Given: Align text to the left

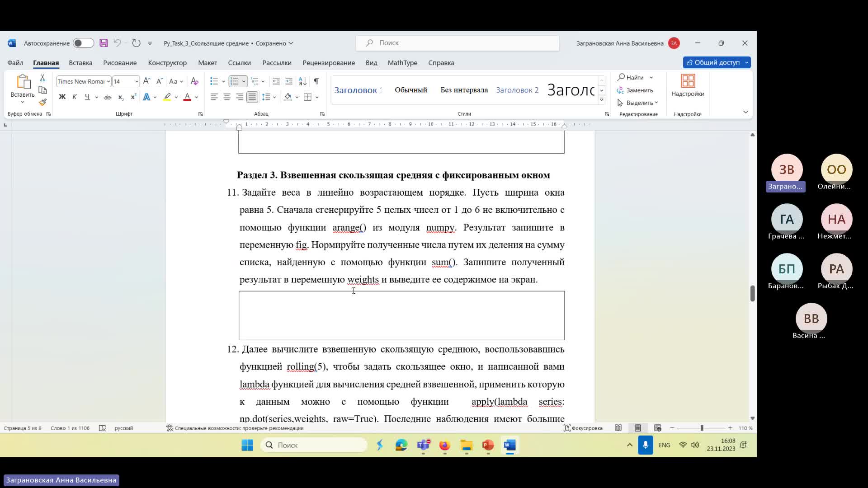Looking at the screenshot, I should pos(214,97).
